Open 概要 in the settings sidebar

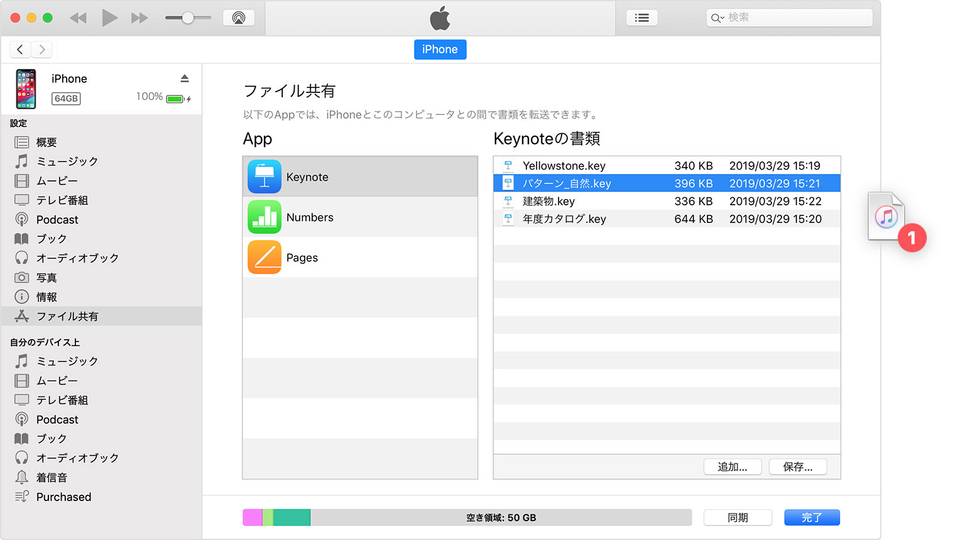point(101,143)
